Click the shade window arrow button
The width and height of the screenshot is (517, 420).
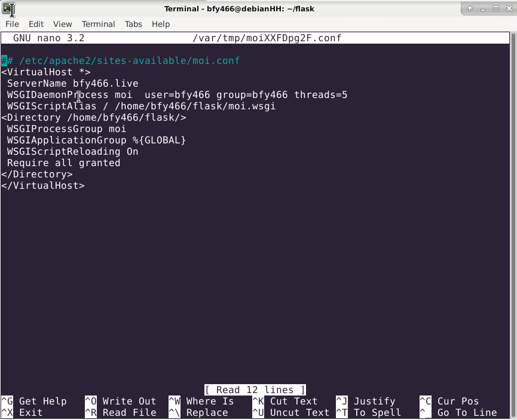point(470,8)
